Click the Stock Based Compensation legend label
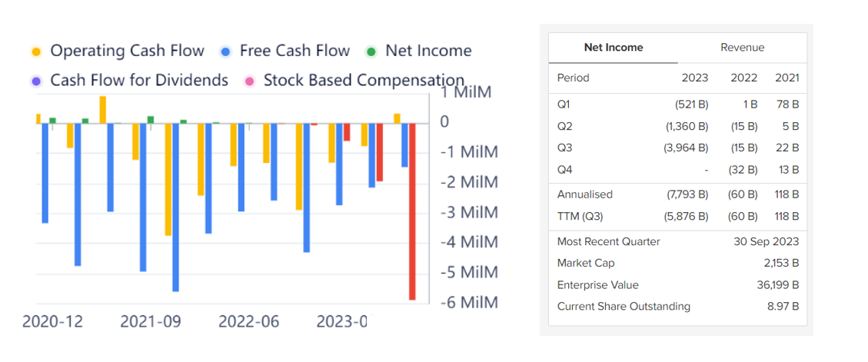This screenshot has height=362, width=868. (x=364, y=81)
